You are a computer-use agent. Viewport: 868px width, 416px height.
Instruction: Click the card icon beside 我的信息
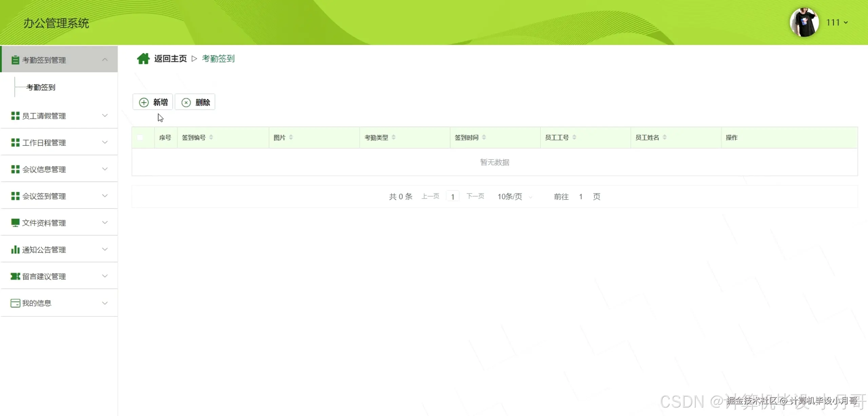(15, 303)
